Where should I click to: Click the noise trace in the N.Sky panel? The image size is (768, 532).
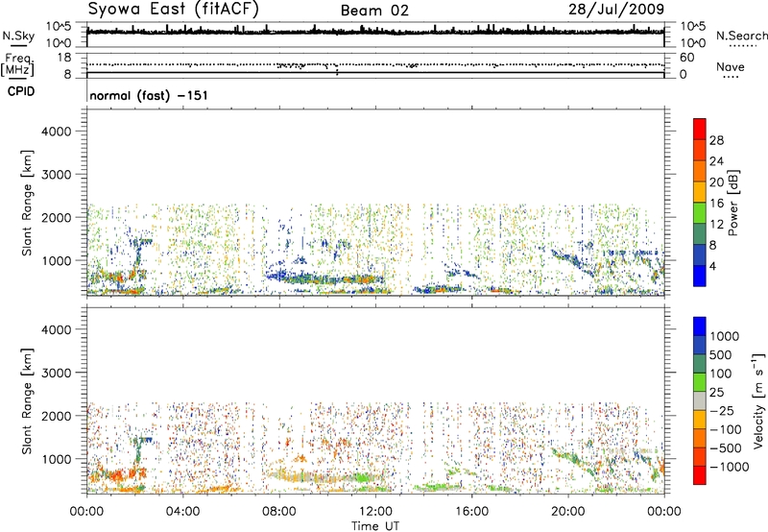tap(375, 32)
